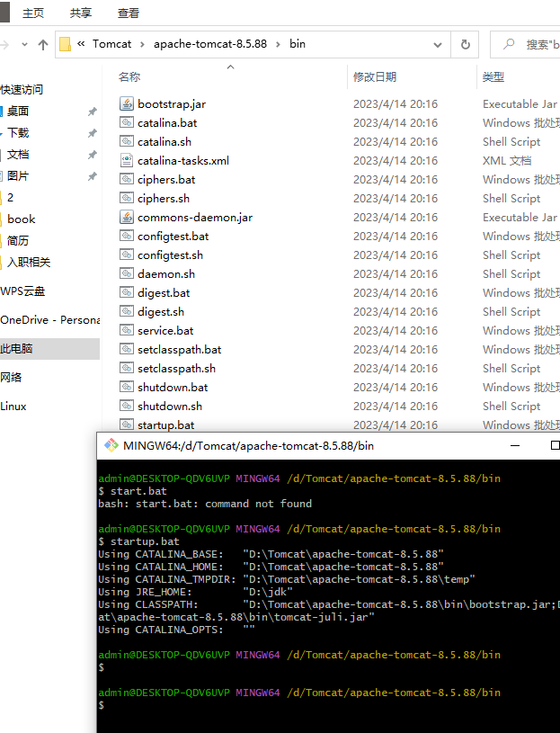This screenshot has width=560, height=733.
Task: Click the Up one level arrow
Action: 43,44
